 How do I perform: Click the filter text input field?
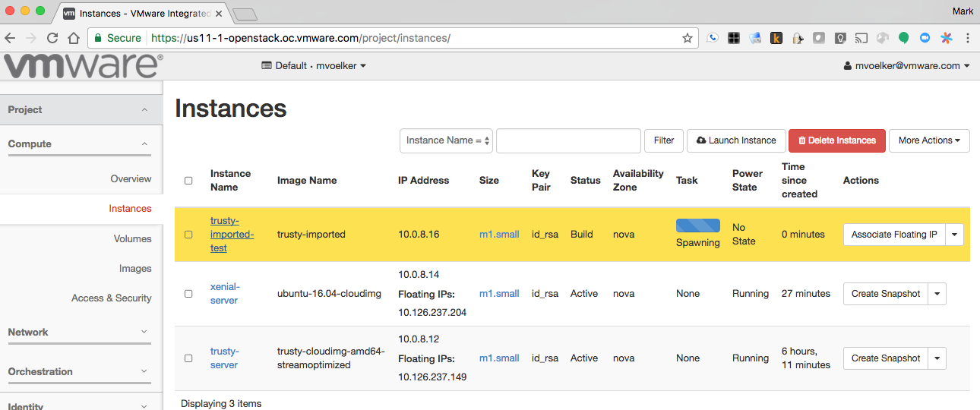(x=568, y=140)
